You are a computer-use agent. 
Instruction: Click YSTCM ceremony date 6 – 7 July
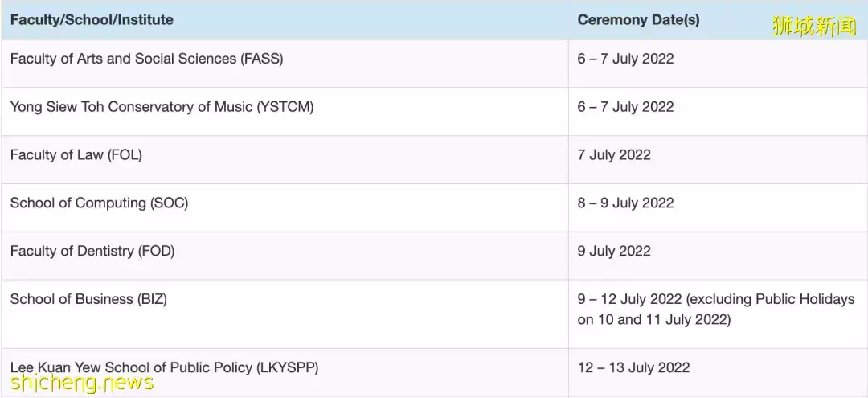[625, 107]
